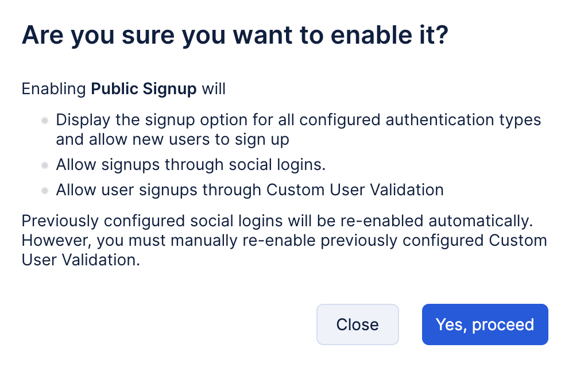Screen dimensions: 588x371
Task: Click the bullet dot beside Display the signup option
Action: click(44, 121)
